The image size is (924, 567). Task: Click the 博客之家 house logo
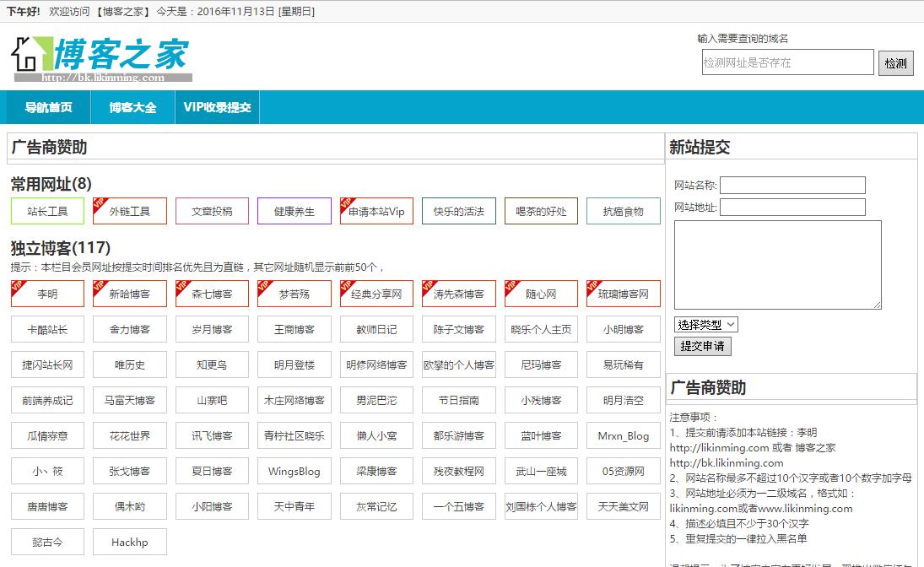coord(100,57)
